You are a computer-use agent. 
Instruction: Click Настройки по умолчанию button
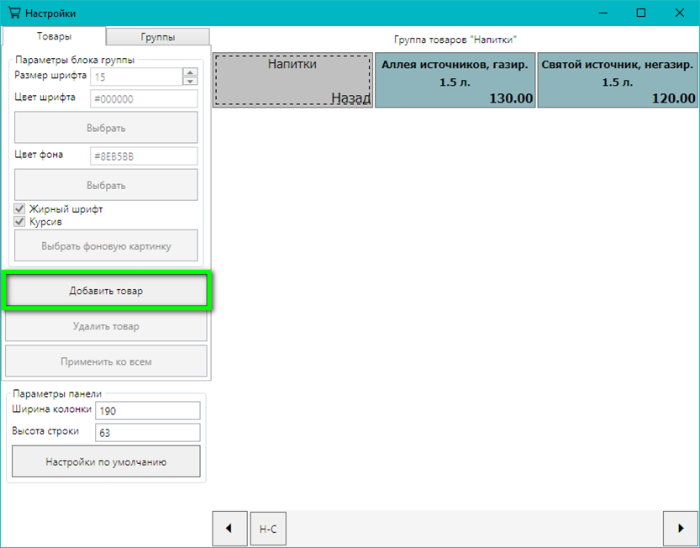tap(106, 462)
